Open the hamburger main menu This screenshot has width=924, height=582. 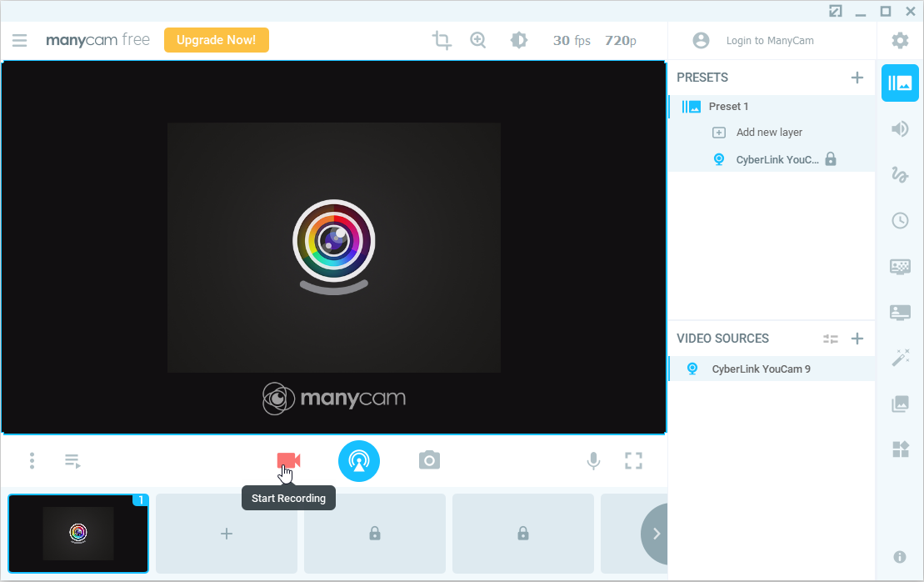[x=19, y=40]
